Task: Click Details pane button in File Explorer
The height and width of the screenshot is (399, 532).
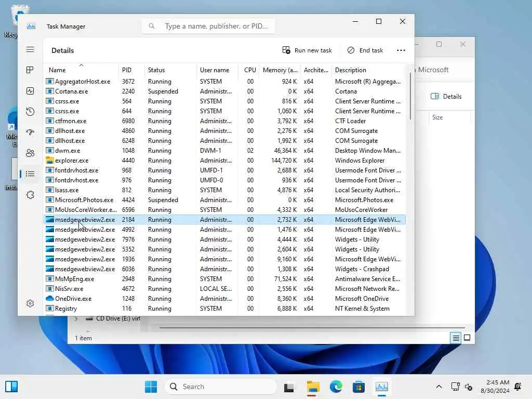Action: tap(446, 96)
